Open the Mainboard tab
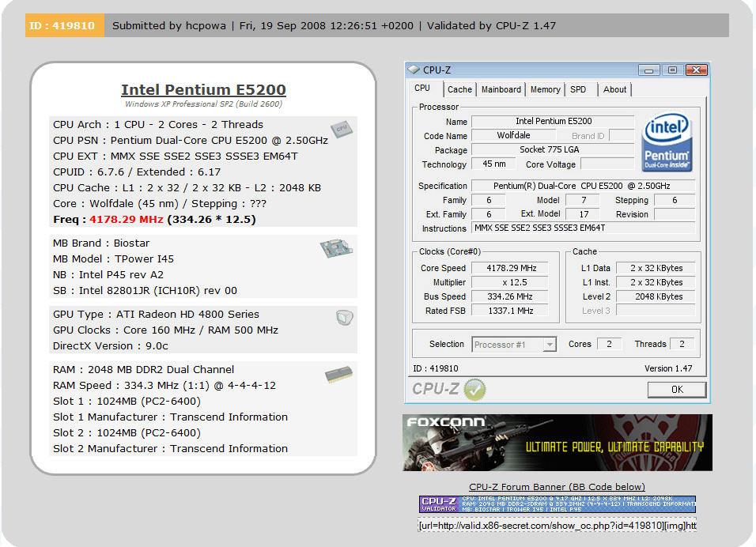This screenshot has width=756, height=547. point(501,89)
